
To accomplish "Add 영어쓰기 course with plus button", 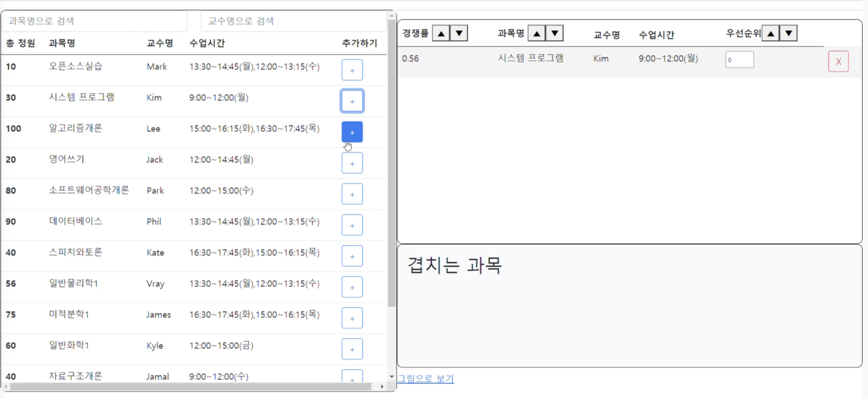I will [352, 163].
